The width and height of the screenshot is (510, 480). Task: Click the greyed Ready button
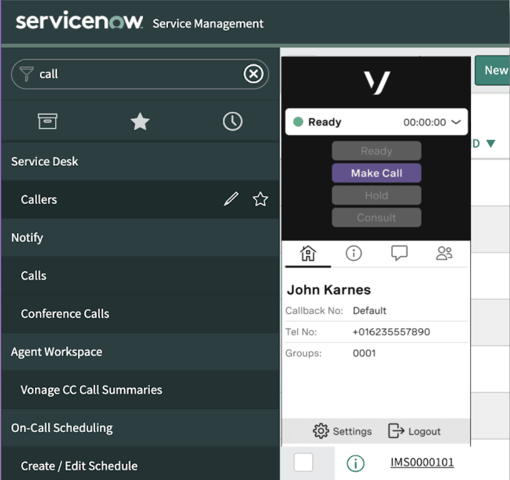click(x=376, y=151)
